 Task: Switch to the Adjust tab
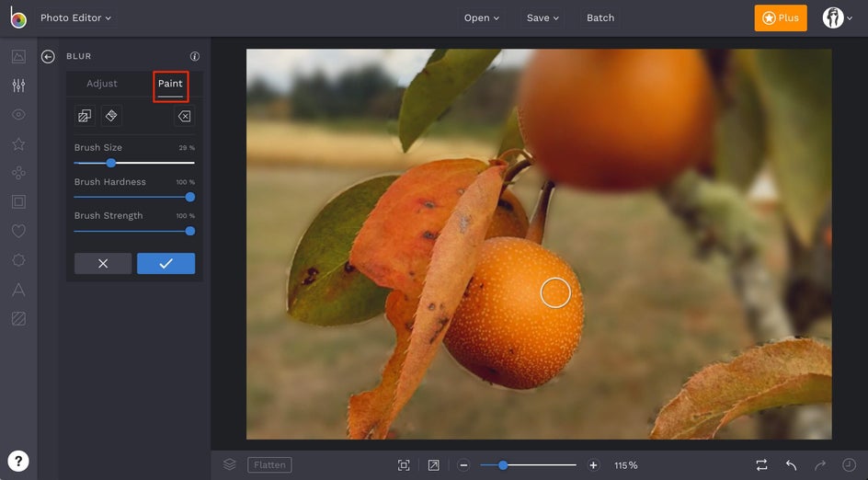[x=102, y=84]
